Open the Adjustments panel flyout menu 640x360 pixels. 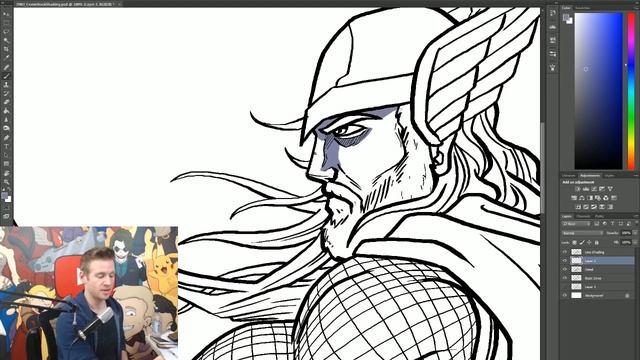(637, 176)
